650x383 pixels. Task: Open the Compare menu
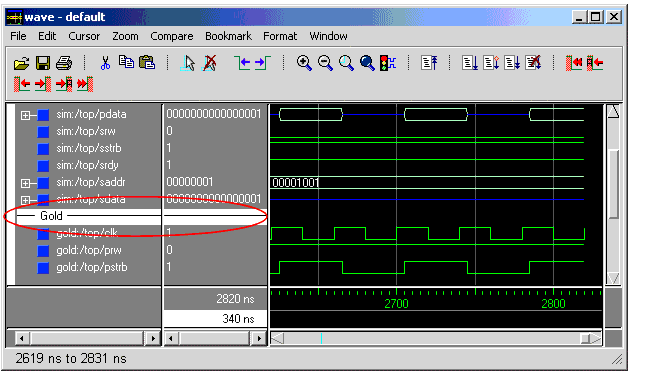[x=172, y=36]
